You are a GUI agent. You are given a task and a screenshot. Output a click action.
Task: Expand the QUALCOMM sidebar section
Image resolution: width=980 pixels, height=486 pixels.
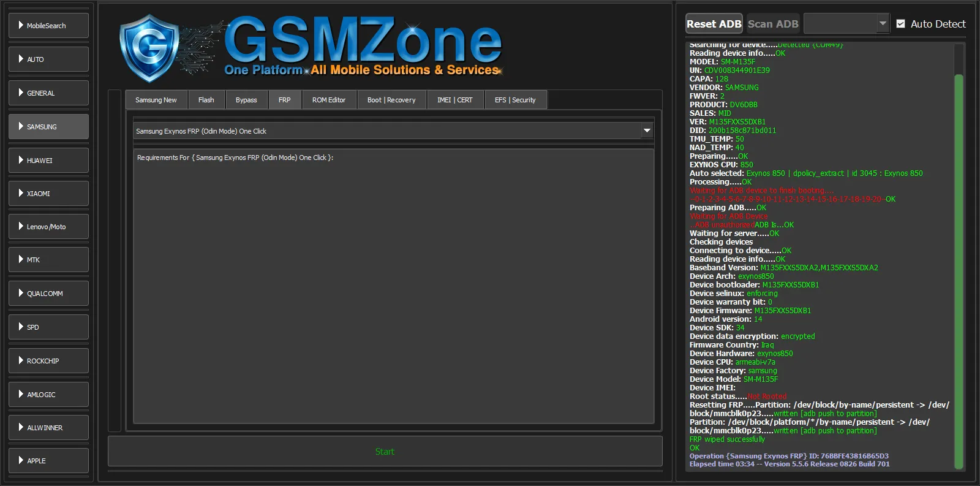[x=48, y=294]
